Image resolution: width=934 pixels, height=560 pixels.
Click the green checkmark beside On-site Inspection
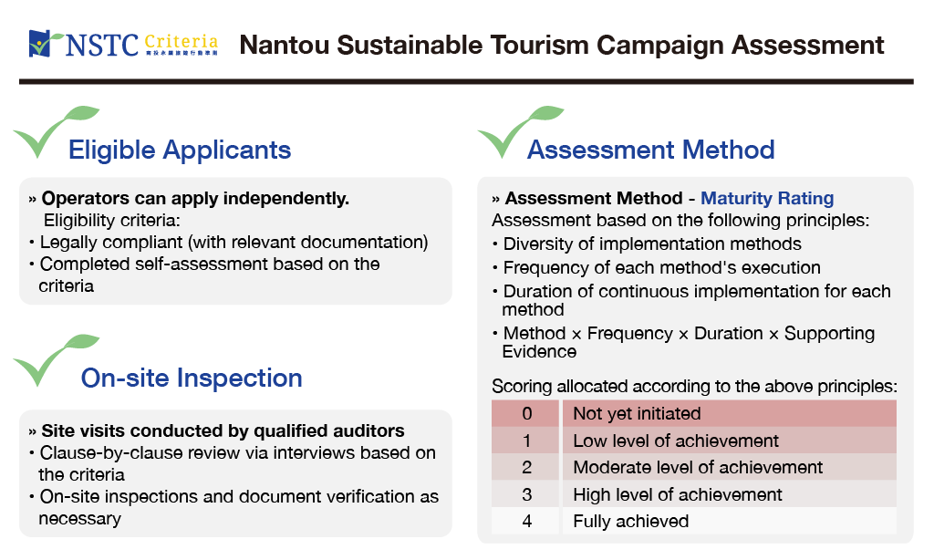50,361
